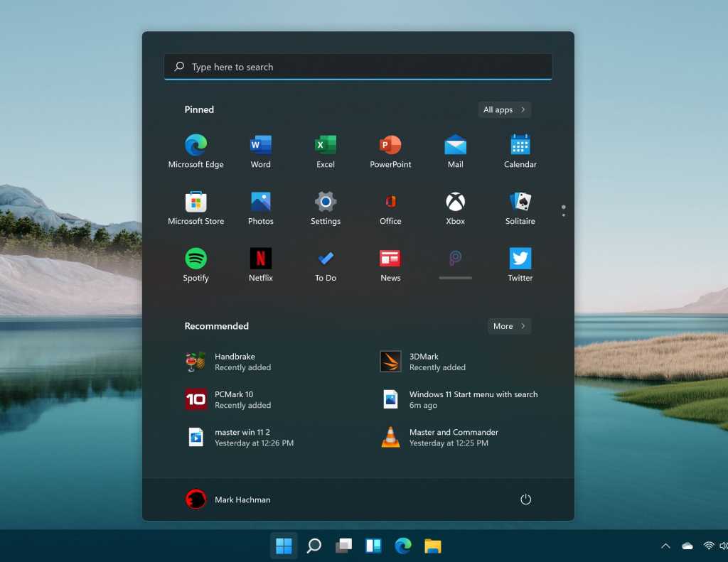Open recommended 3DMark app
Screen dimensions: 728x562
point(422,362)
